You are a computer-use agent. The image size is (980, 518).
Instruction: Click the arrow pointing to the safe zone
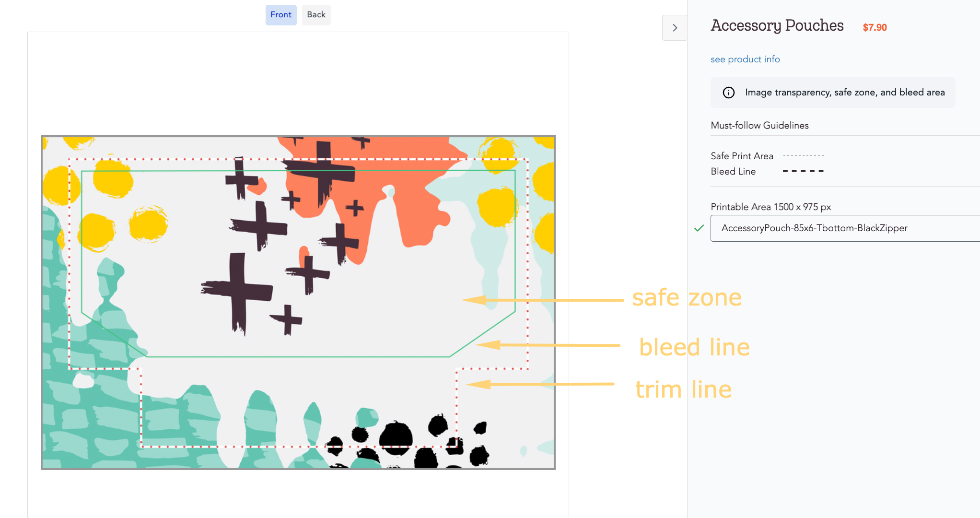tap(542, 300)
